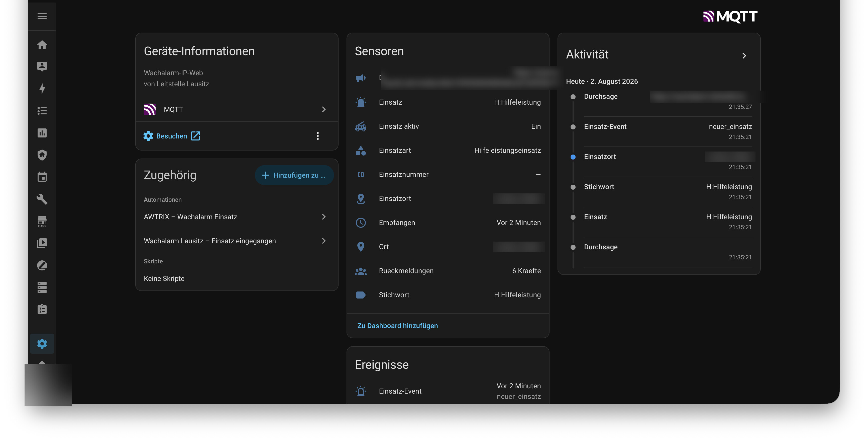Click the Durchsage activity entry at 21:35:27
Viewport: 868px width, 441px height.
coord(668,102)
